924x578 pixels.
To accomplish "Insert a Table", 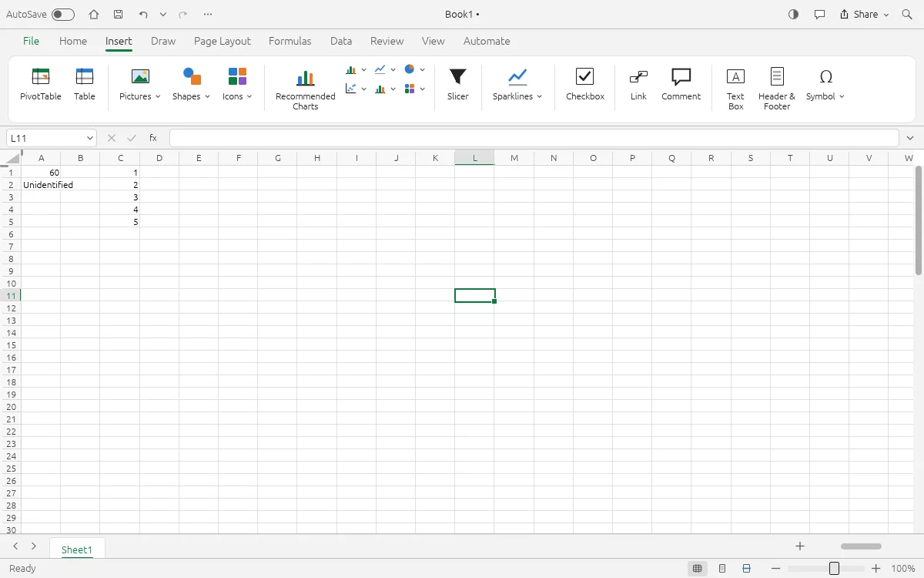I will point(85,84).
